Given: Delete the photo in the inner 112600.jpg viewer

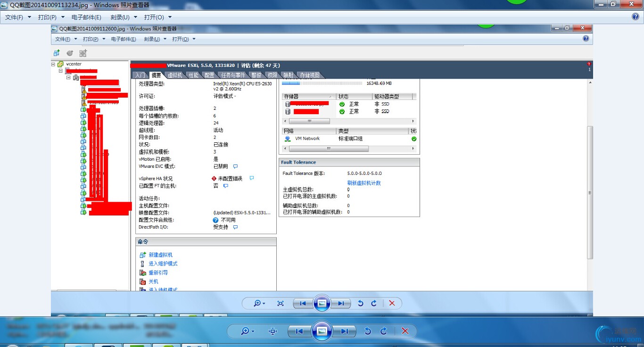Looking at the screenshot, I should pos(392,304).
